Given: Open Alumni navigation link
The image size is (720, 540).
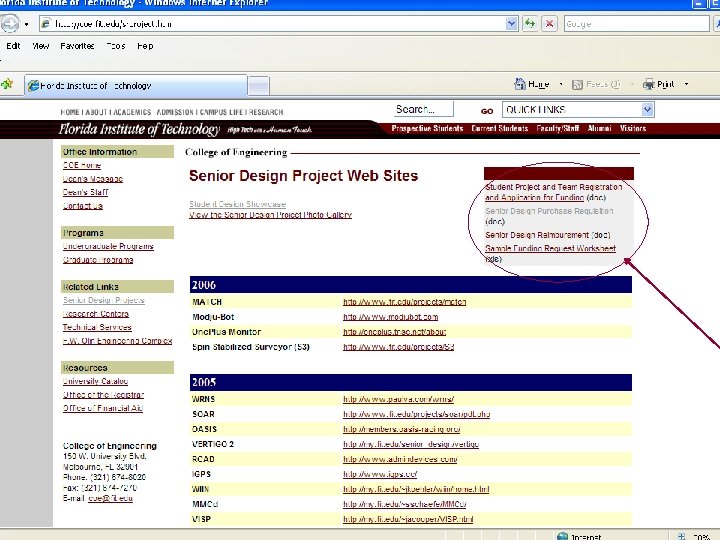Looking at the screenshot, I should (x=599, y=129).
